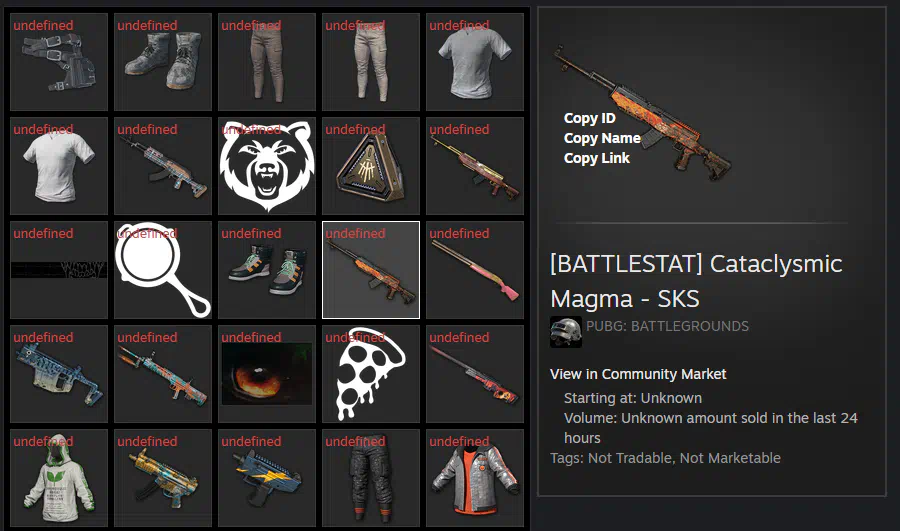This screenshot has height=531, width=900.
Task: Open View in Community Market link
Action: pos(638,374)
